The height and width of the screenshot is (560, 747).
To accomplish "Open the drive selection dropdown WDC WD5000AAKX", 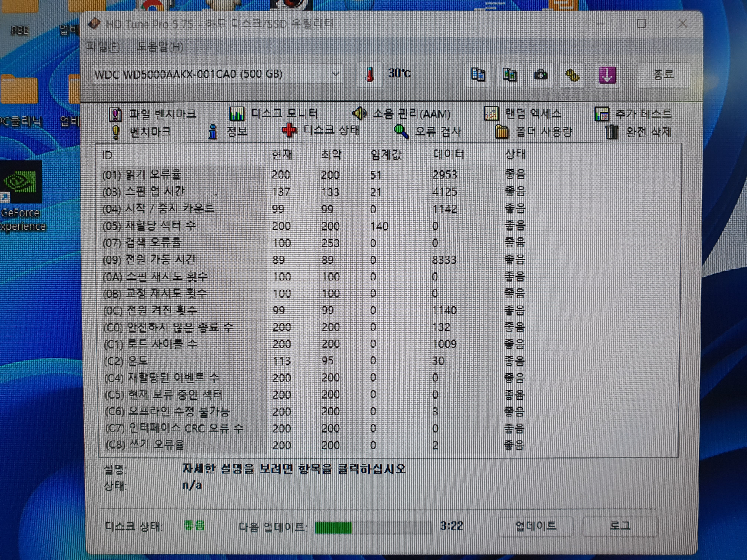I will (x=218, y=74).
